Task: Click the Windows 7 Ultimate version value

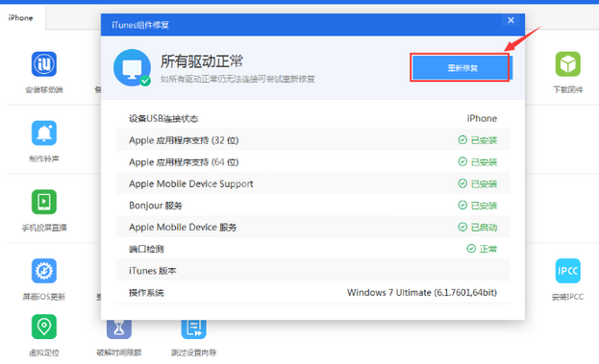Action: 422,293
